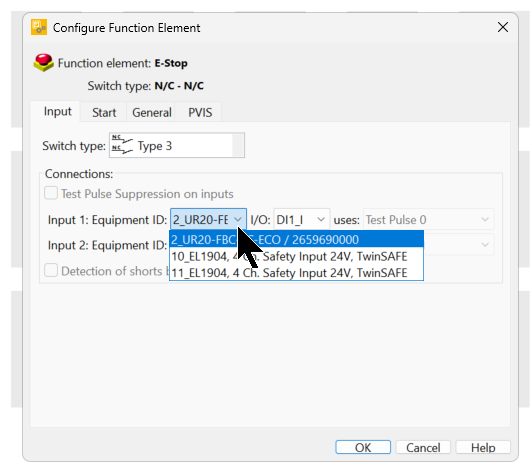Open the PVIS tab

click(200, 112)
